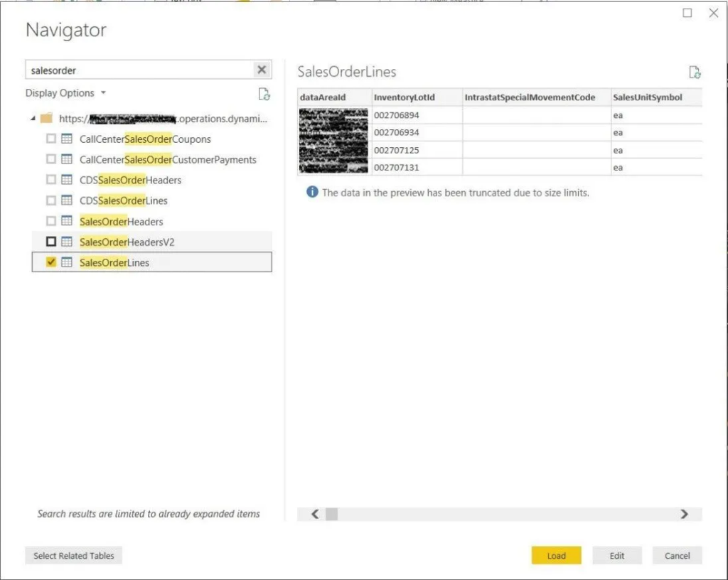Screen dimensions: 728x580
Task: Click the info icon in truncation notice
Action: point(312,192)
